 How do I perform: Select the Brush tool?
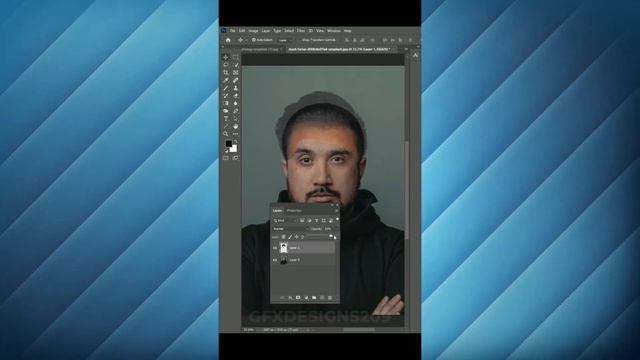(x=226, y=88)
